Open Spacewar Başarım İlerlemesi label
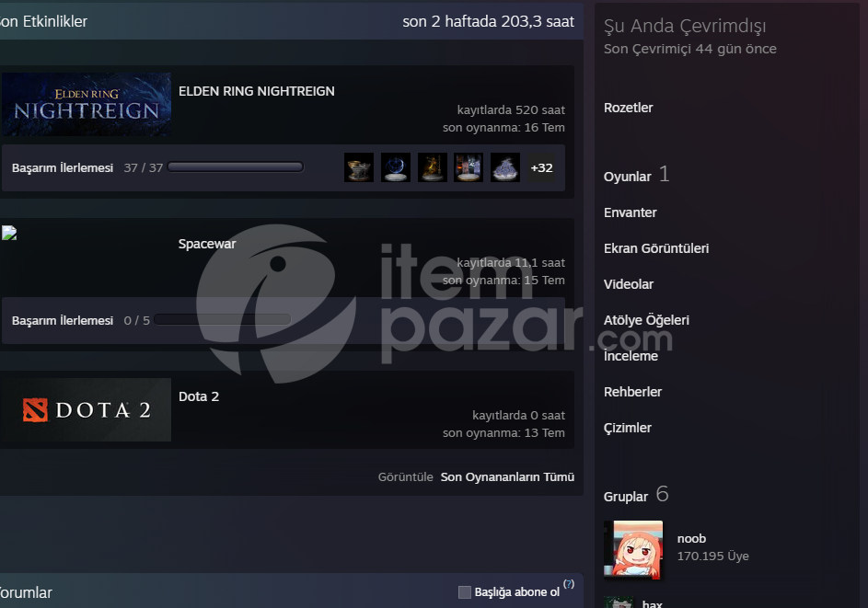The width and height of the screenshot is (868, 608). point(63,320)
